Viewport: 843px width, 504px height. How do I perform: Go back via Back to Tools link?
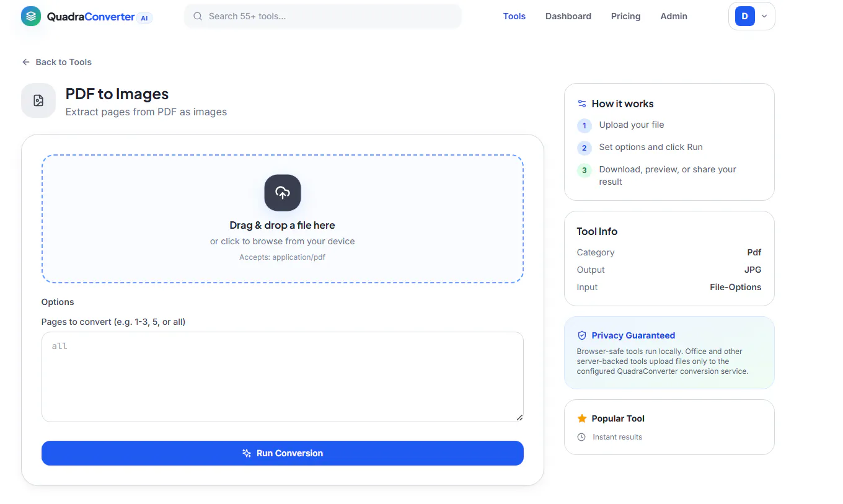(57, 62)
